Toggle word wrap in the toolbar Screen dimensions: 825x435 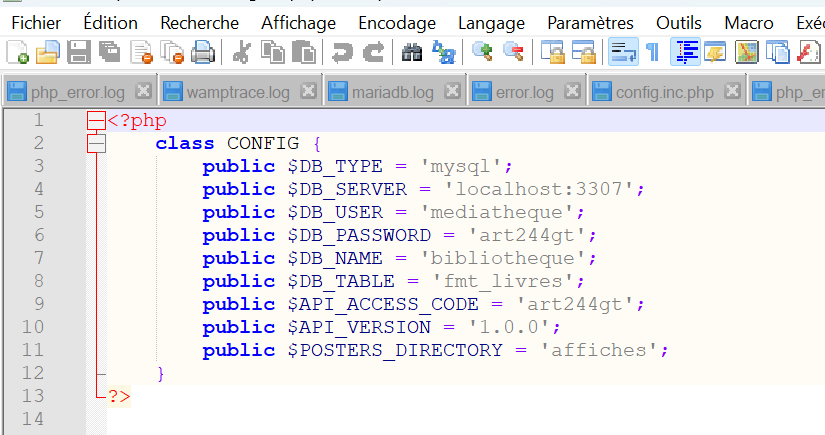(623, 52)
